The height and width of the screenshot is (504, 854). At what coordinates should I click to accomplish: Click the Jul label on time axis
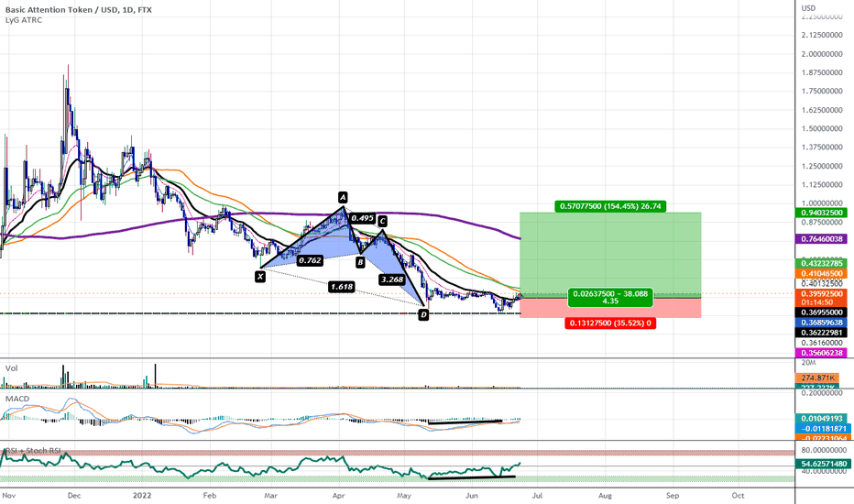coord(538,495)
